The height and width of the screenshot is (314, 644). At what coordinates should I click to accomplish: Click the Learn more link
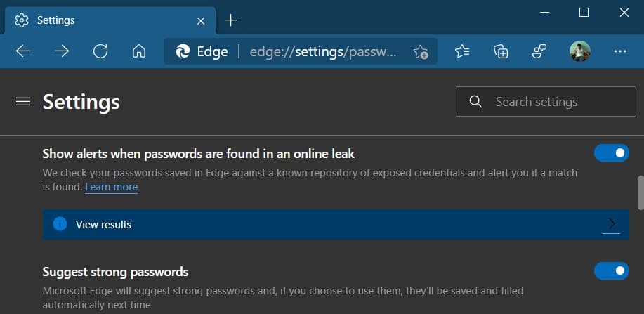click(111, 187)
